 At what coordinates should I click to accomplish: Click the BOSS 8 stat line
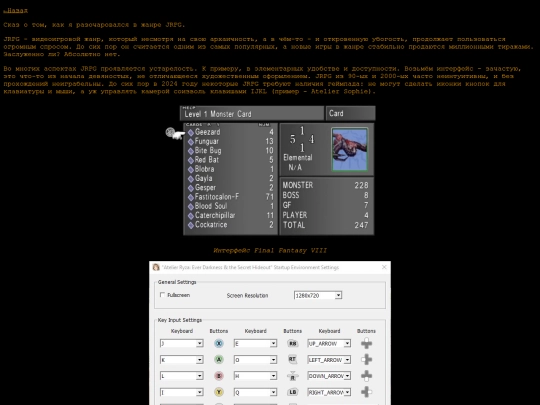pos(325,195)
